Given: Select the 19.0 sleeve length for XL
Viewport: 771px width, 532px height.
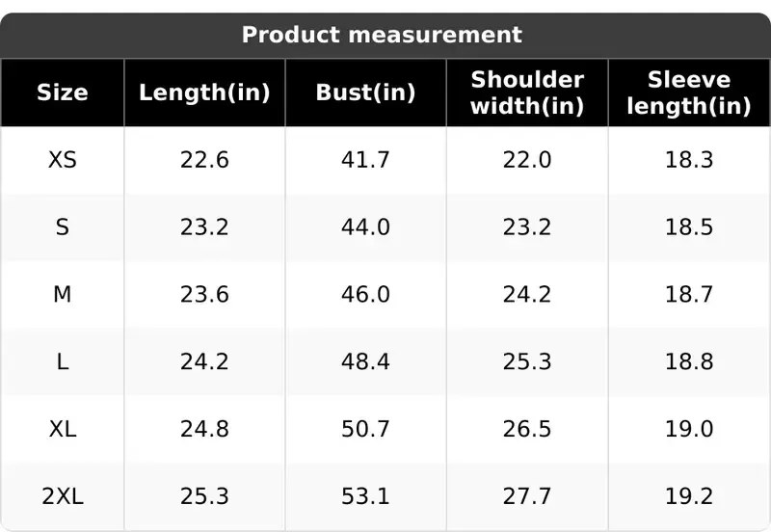Looking at the screenshot, I should coord(689,429).
